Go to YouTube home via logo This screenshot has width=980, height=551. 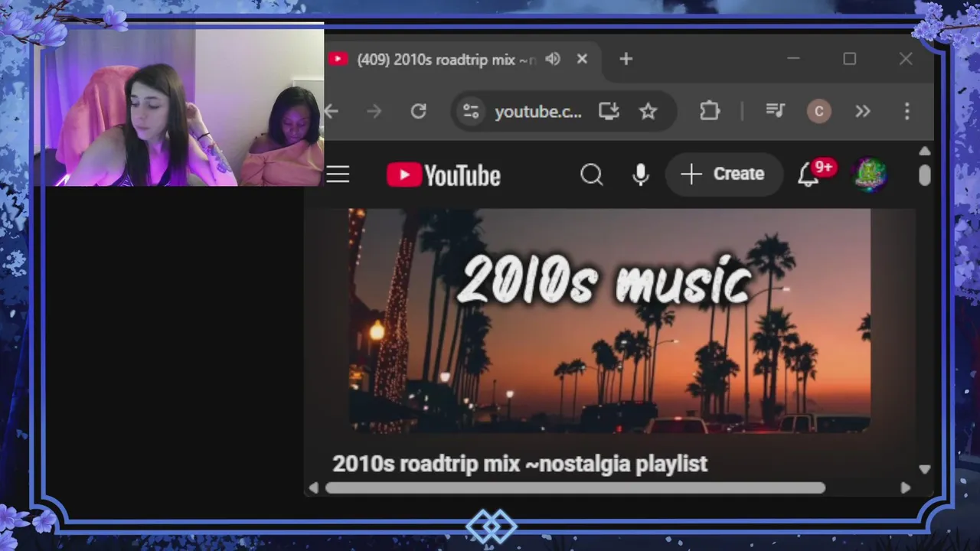pos(443,175)
